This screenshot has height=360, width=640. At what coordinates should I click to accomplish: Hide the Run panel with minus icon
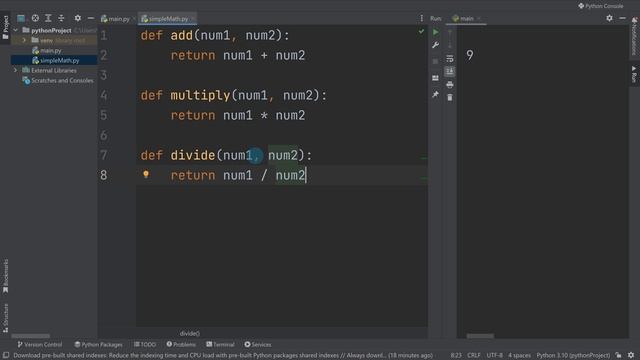coord(622,18)
